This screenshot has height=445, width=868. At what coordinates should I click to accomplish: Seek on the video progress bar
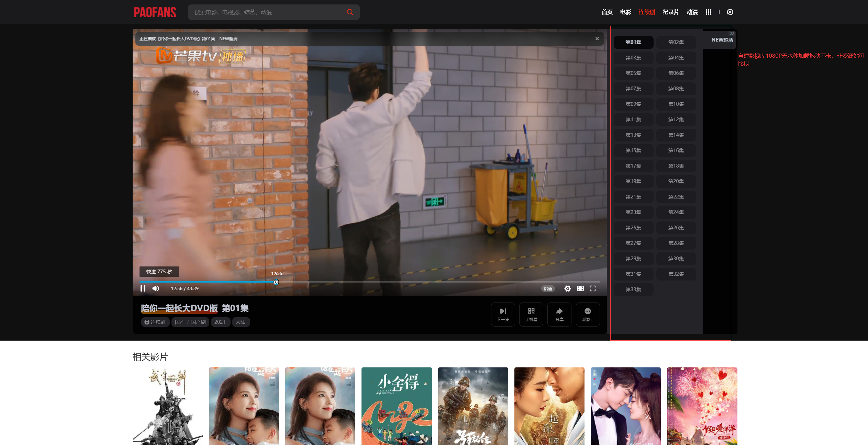[369, 282]
